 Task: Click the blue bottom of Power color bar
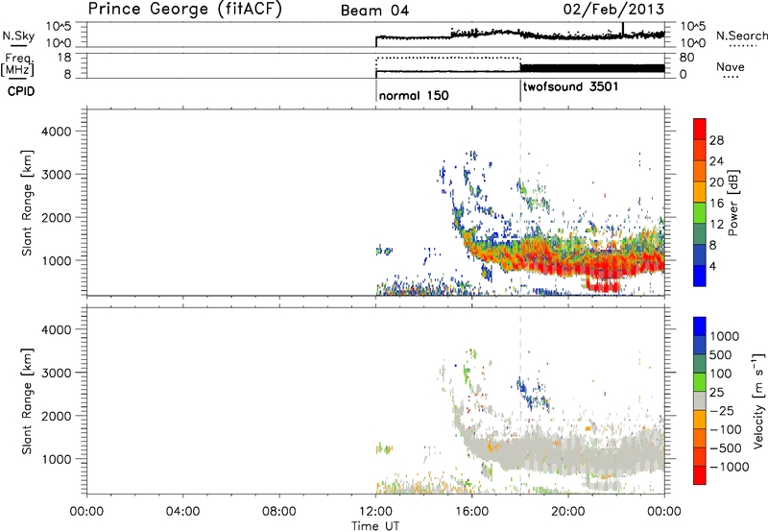click(700, 276)
